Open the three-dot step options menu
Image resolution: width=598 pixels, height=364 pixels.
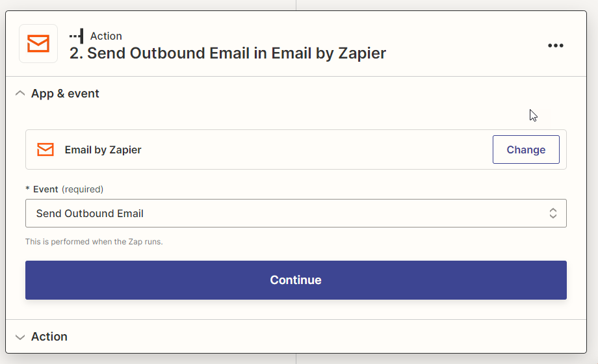(555, 45)
